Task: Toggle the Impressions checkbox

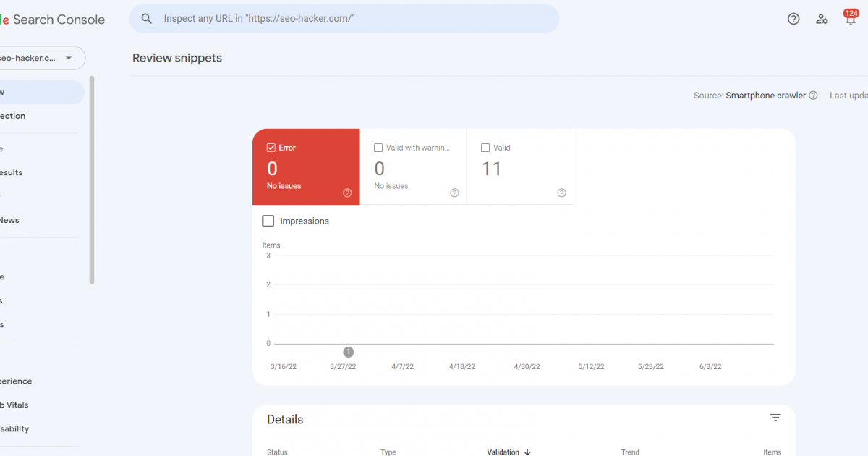Action: click(x=268, y=221)
